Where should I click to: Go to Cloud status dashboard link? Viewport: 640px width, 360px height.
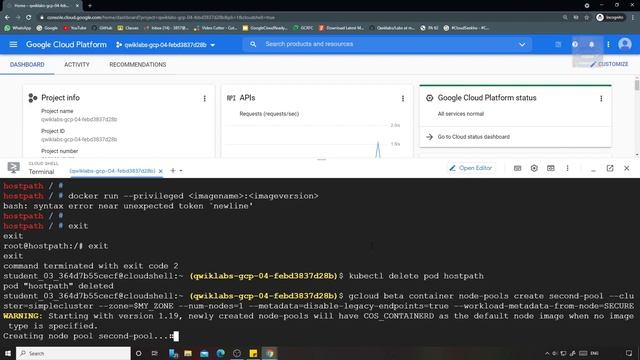[x=473, y=137]
